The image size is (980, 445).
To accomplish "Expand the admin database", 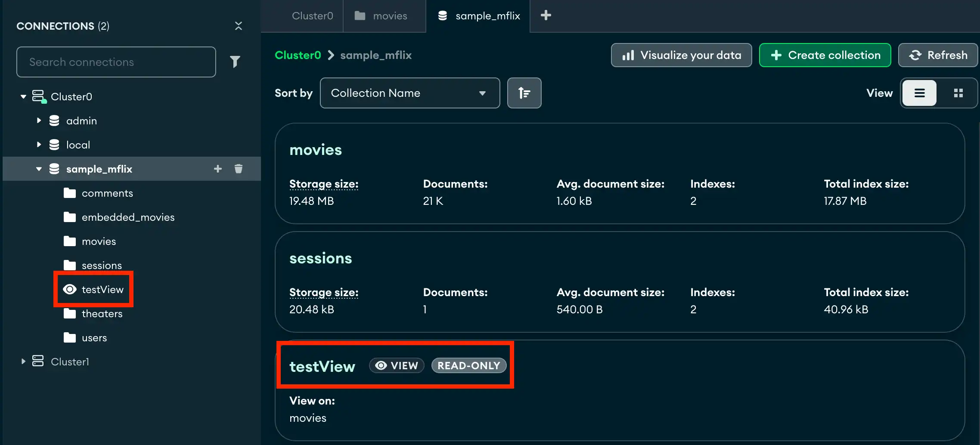I will click(39, 121).
